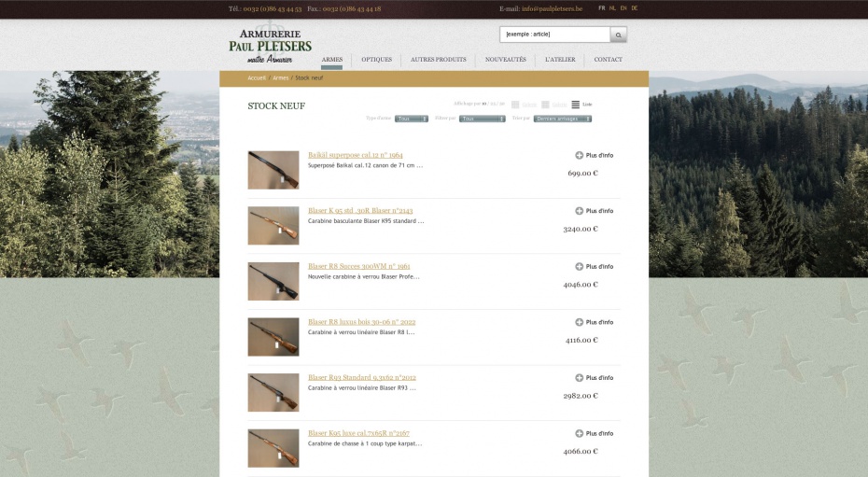The width and height of the screenshot is (868, 477).
Task: Switch site language to DE
Action: [x=635, y=8]
